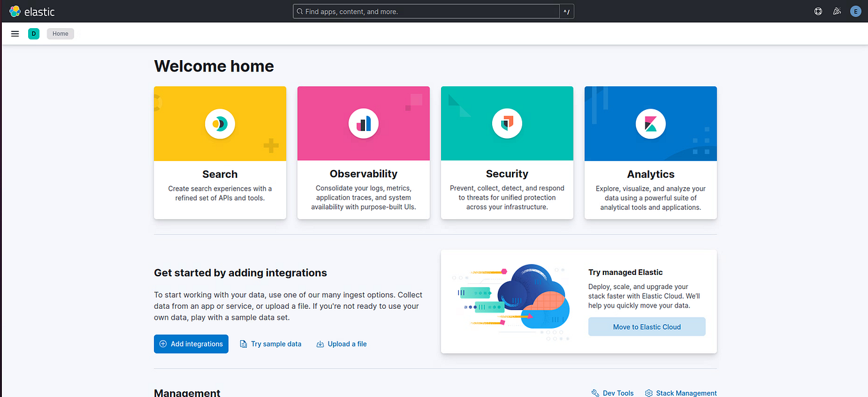Image resolution: width=868 pixels, height=397 pixels.
Task: Expand the navigation sidebar menu
Action: [15, 33]
